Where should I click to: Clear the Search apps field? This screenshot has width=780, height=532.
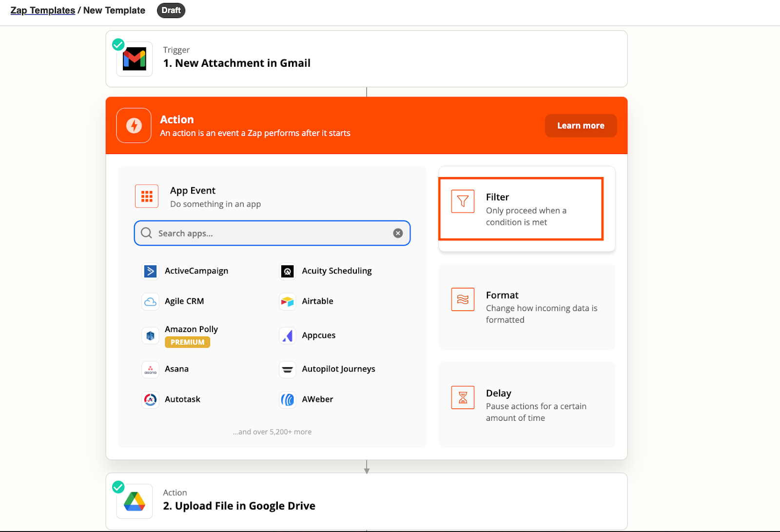point(398,233)
